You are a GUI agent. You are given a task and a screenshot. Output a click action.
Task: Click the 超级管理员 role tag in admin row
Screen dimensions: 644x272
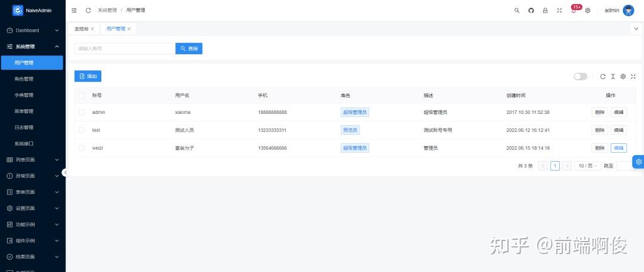pos(355,112)
